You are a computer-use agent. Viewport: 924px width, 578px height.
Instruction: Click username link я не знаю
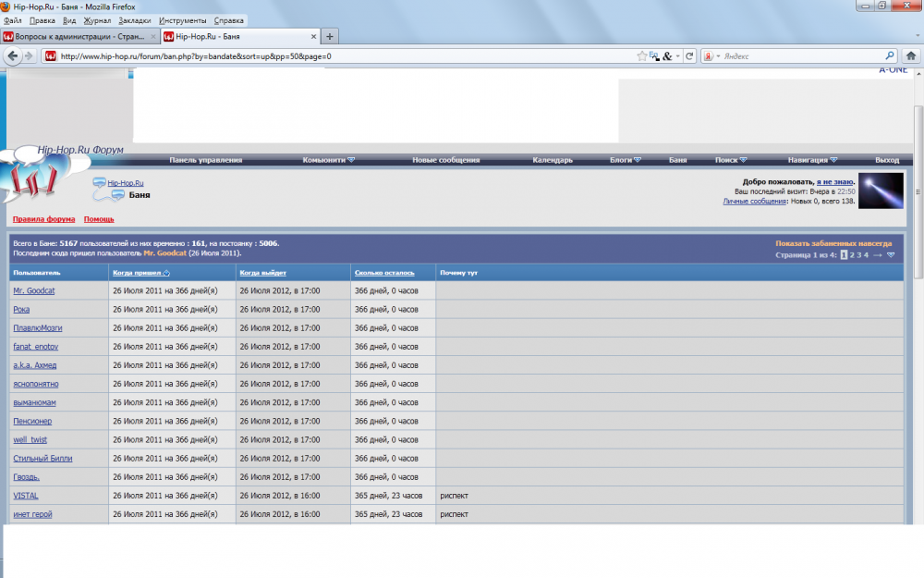pyautogui.click(x=834, y=181)
